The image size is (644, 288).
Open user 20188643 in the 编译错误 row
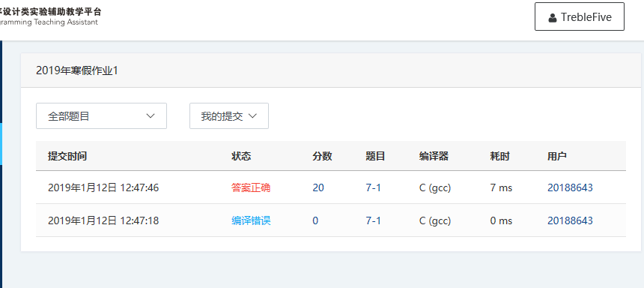(570, 220)
